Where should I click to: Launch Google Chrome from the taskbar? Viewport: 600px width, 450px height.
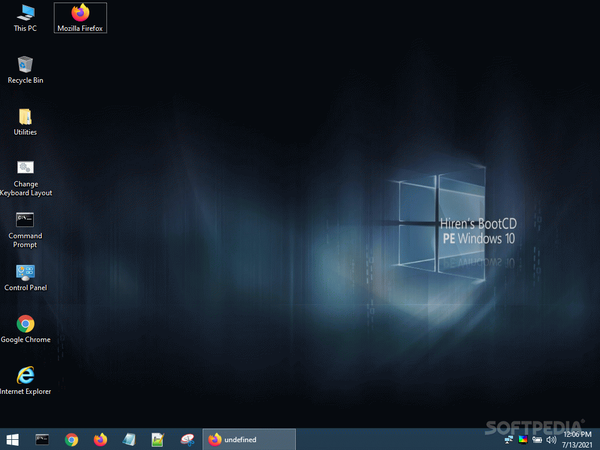(x=72, y=440)
